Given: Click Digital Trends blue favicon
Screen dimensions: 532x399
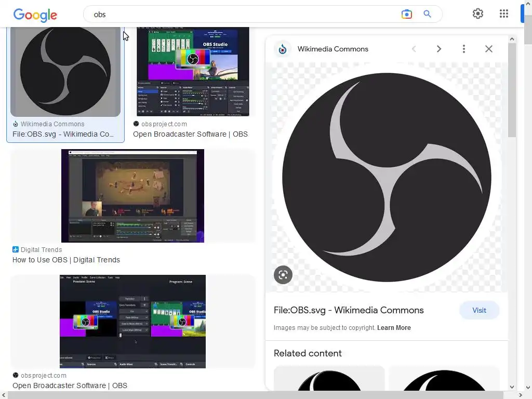Looking at the screenshot, I should point(15,250).
